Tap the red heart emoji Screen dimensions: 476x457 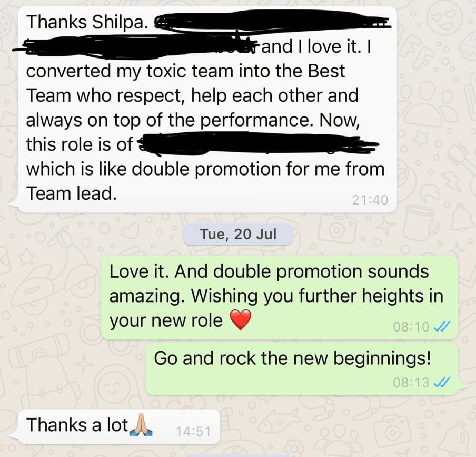click(x=241, y=319)
